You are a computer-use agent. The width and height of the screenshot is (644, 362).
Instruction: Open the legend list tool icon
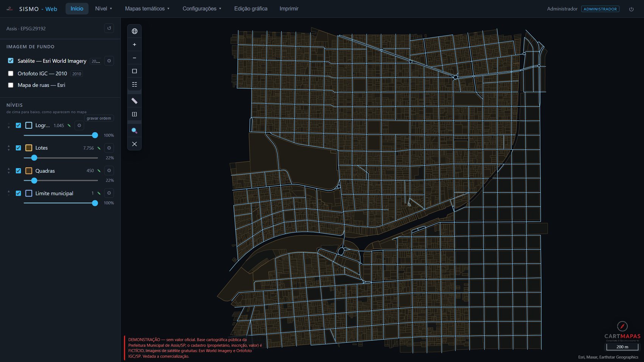[134, 84]
